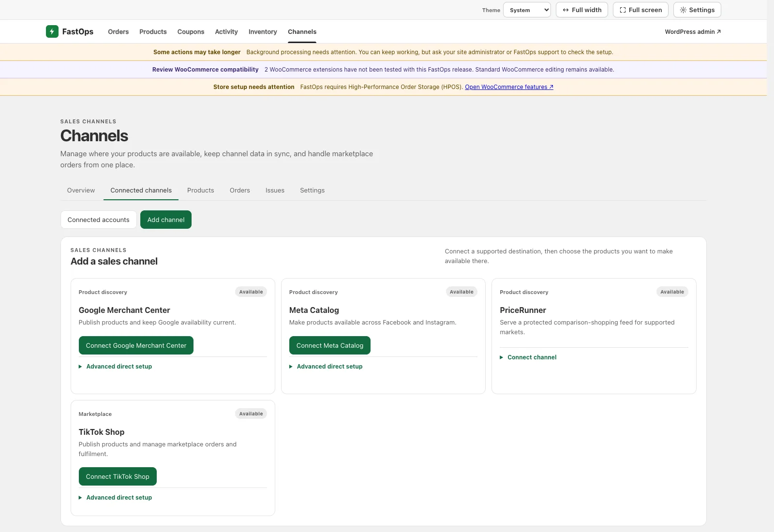Expand Advanced direct setup under TikTok Shop
This screenshot has height=532, width=774.
pyautogui.click(x=115, y=498)
